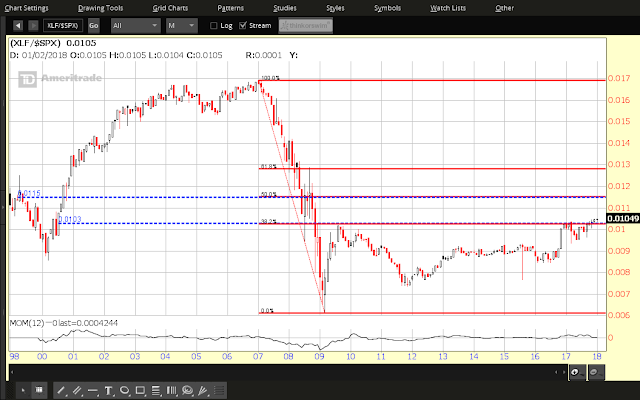The width and height of the screenshot is (640, 400).
Task: Click the XLF/$SPX symbol input field
Action: pos(63,26)
